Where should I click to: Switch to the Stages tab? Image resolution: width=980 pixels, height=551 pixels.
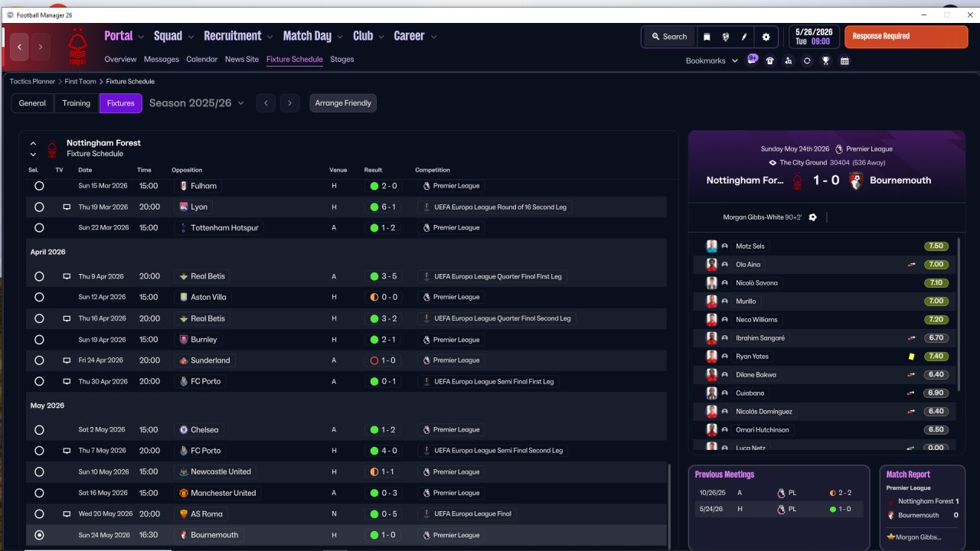(341, 59)
